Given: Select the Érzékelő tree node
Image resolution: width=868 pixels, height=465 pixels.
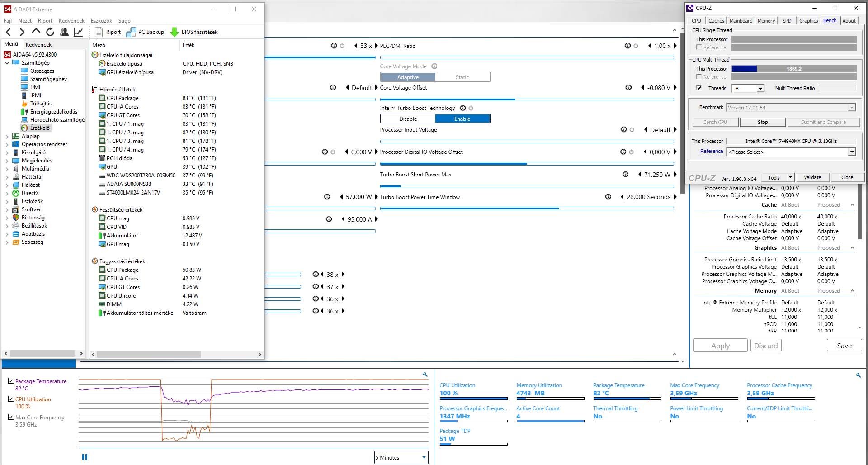Looking at the screenshot, I should click(x=40, y=128).
